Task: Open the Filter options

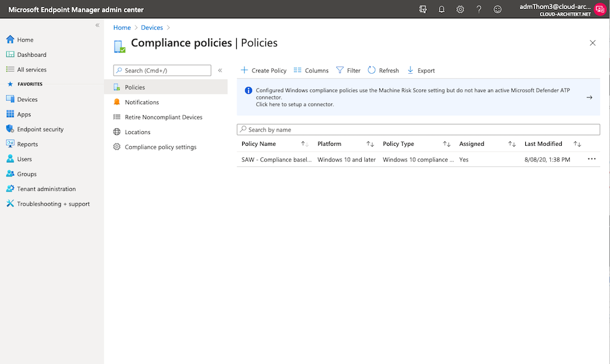Action: (348, 70)
